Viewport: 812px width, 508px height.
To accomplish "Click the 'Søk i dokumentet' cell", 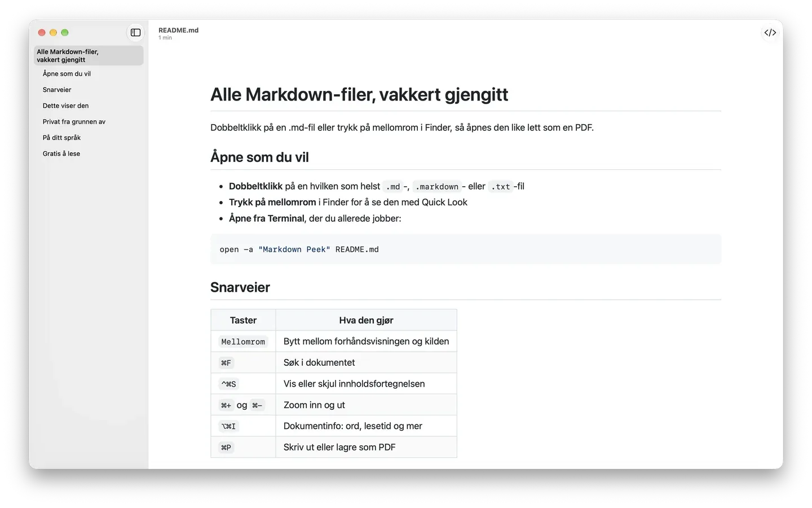I will (x=366, y=362).
